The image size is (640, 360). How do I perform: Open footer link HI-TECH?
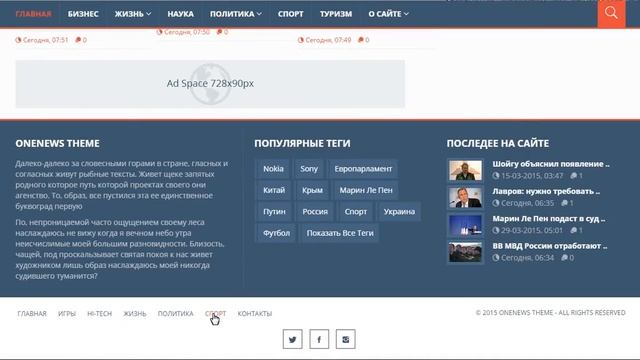click(x=100, y=313)
